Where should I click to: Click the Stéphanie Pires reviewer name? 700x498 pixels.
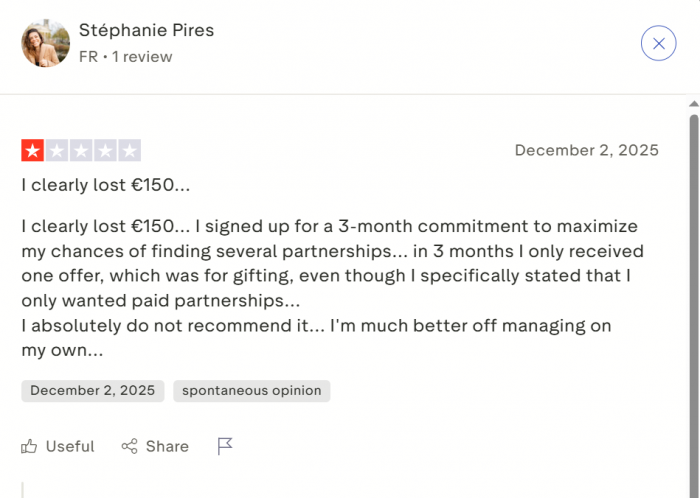tap(146, 30)
